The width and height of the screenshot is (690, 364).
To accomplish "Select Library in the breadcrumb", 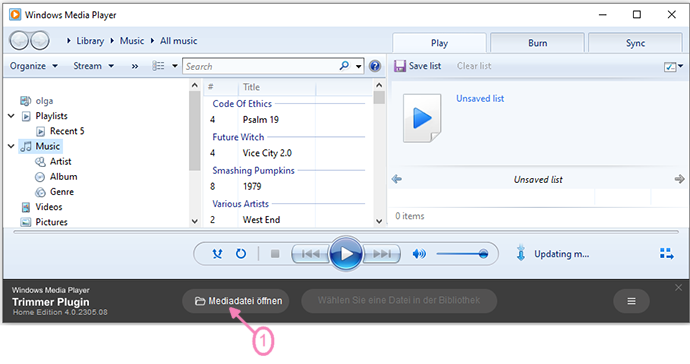I will click(x=90, y=41).
